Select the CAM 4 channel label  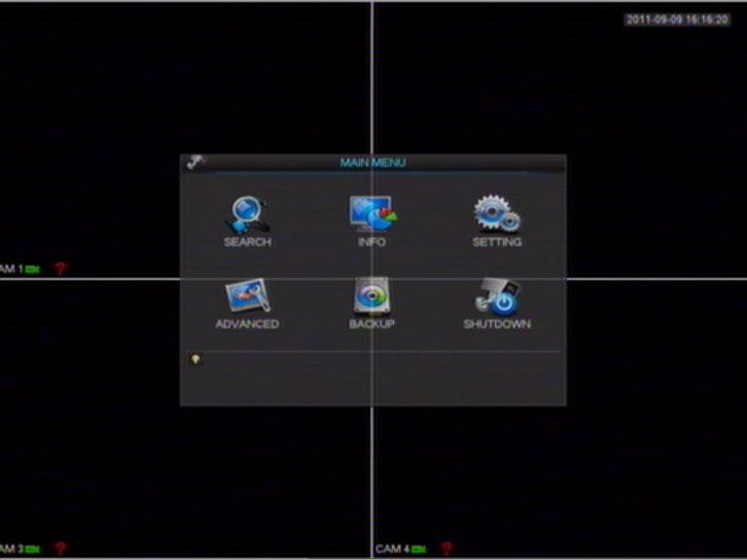tap(392, 549)
